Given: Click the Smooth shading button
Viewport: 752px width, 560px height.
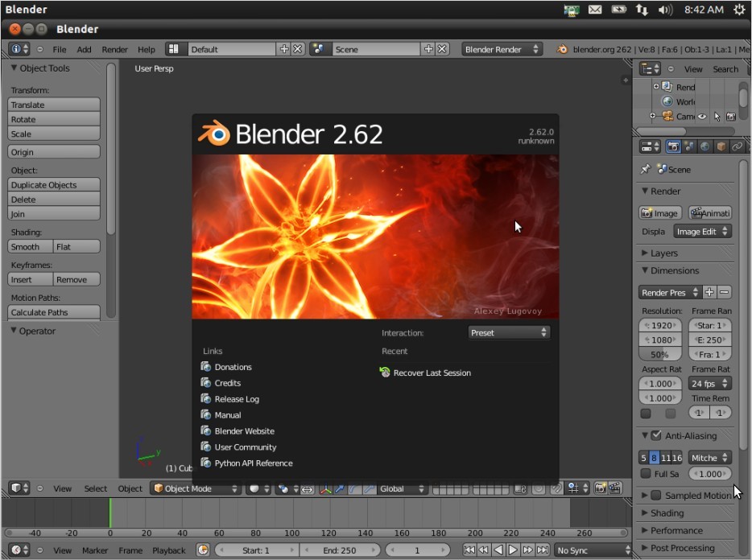Looking at the screenshot, I should point(31,246).
